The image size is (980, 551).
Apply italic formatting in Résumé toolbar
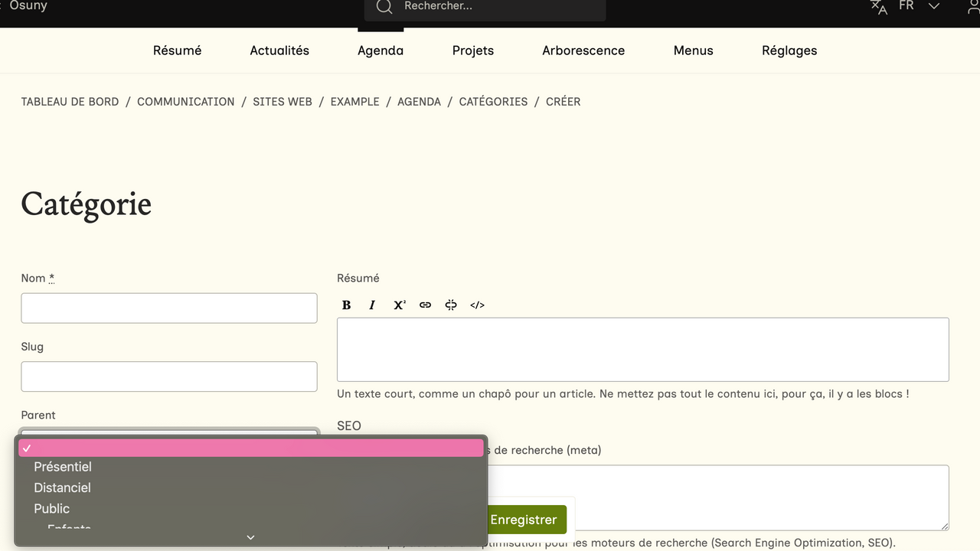(x=372, y=305)
